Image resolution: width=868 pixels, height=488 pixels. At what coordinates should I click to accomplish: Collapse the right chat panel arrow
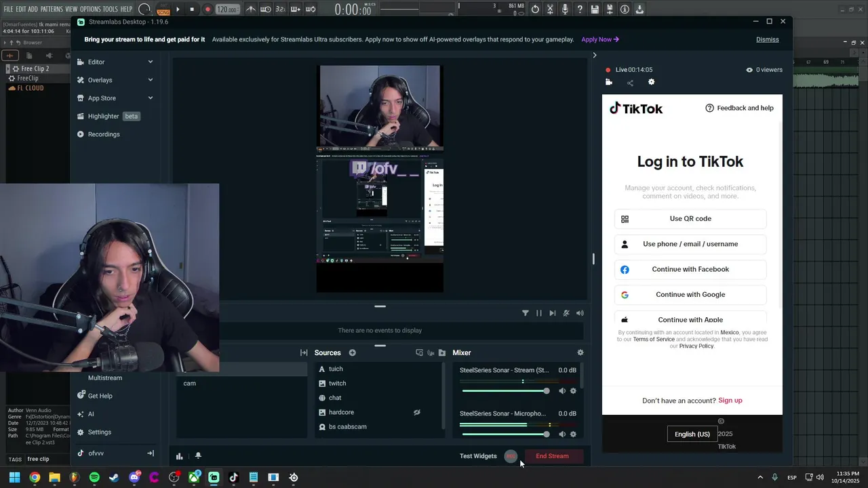point(595,56)
